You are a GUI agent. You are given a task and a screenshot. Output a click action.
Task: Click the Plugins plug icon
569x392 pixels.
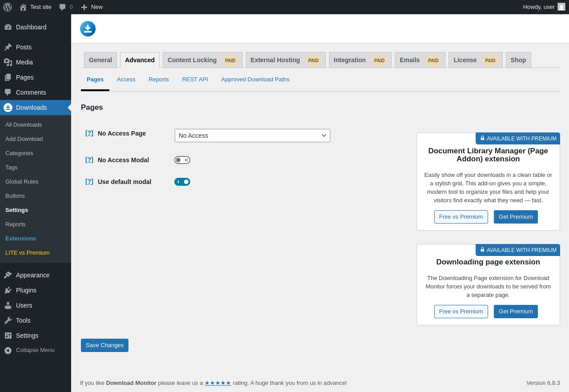tap(8, 290)
